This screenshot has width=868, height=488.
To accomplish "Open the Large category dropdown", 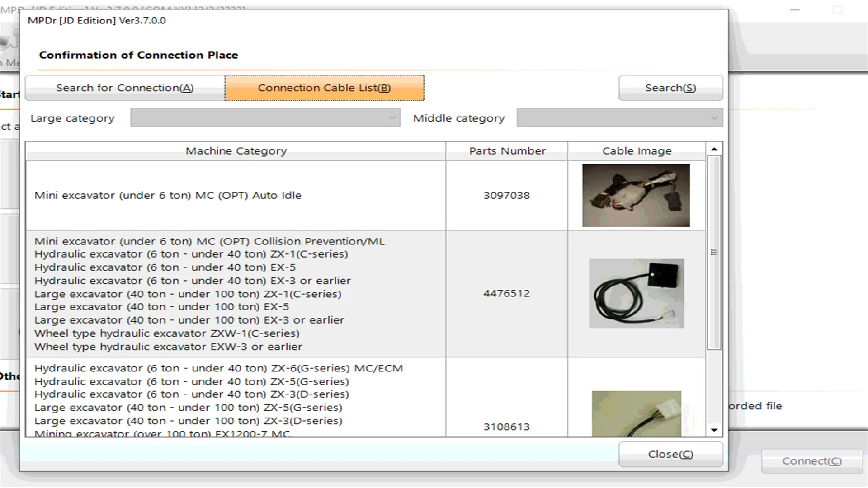I will click(x=265, y=118).
